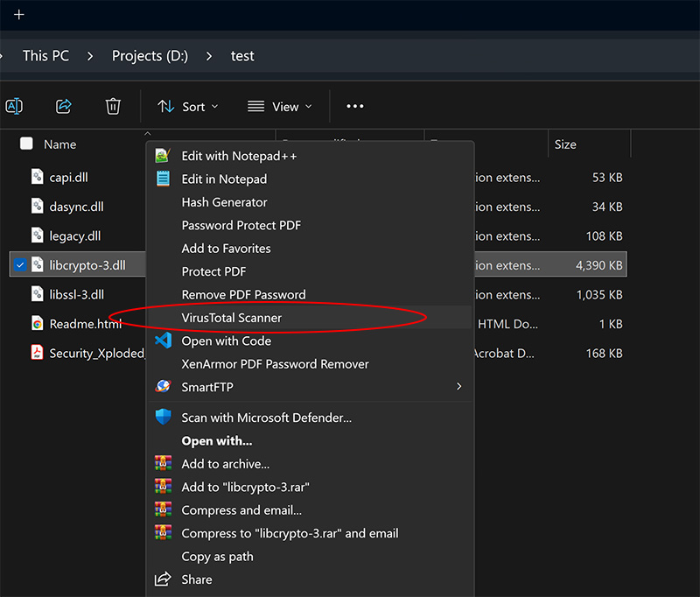This screenshot has width=700, height=597.
Task: Click the Rename icon in the toolbar
Action: pyautogui.click(x=14, y=106)
